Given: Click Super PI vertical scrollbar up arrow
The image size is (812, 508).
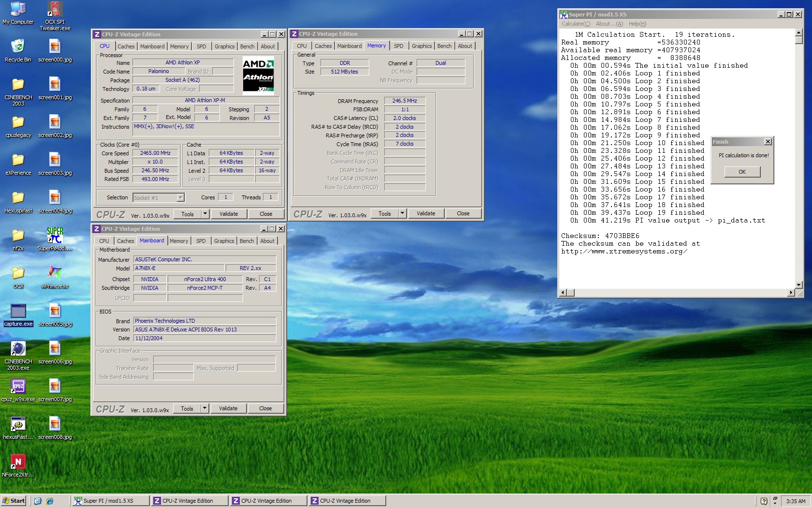Looking at the screenshot, I should pyautogui.click(x=799, y=33).
